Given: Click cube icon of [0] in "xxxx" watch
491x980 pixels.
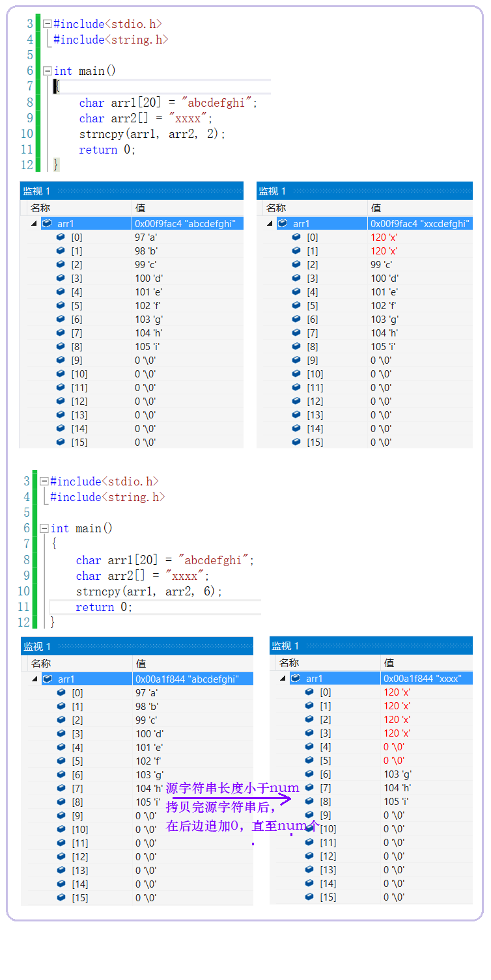Looking at the screenshot, I should [309, 692].
